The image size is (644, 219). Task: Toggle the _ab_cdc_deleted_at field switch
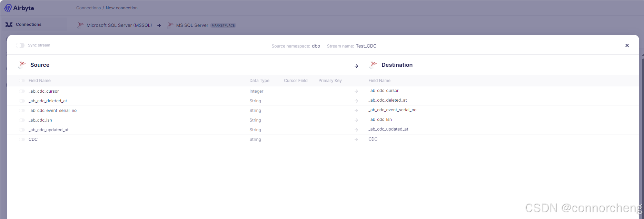22,101
